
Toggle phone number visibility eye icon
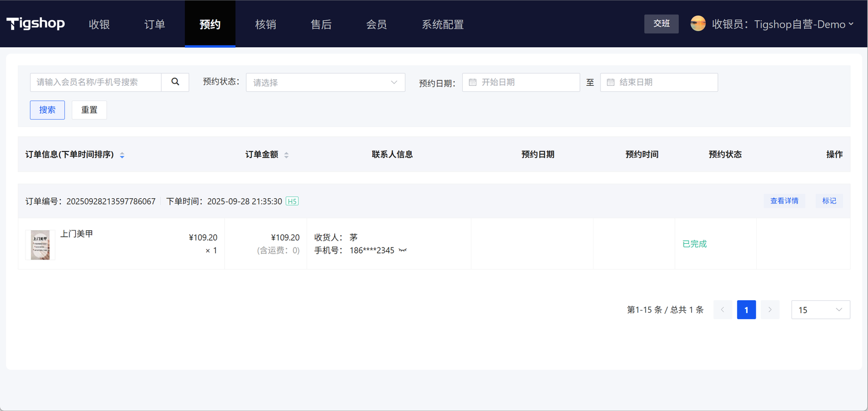click(x=403, y=250)
